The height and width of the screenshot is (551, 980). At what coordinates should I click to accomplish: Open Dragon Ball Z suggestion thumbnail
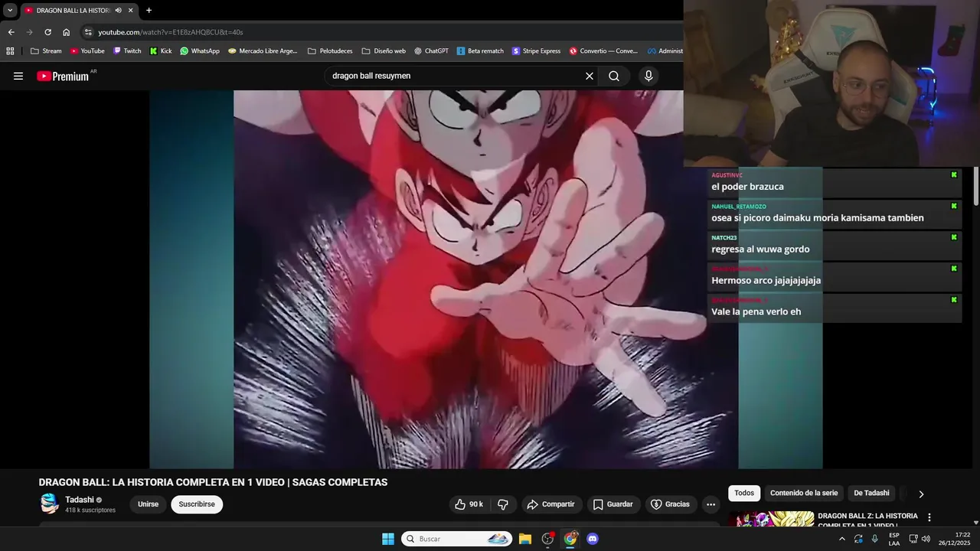click(x=771, y=519)
